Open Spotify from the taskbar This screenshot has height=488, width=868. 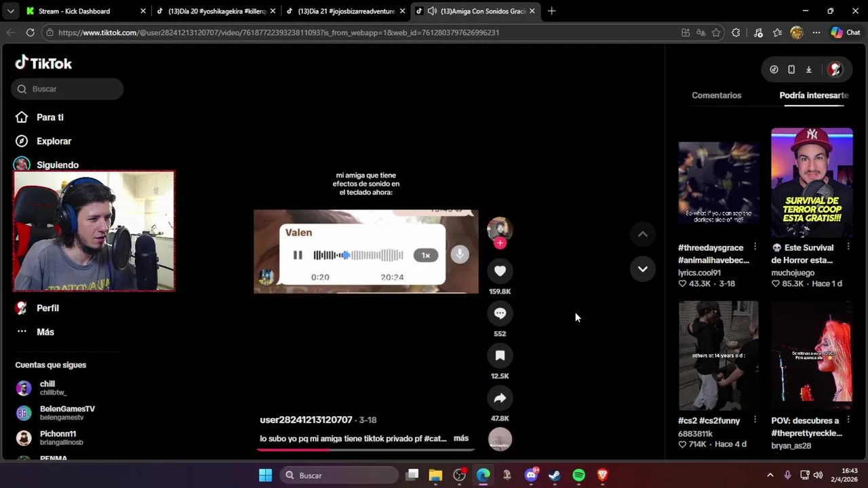[x=578, y=475]
